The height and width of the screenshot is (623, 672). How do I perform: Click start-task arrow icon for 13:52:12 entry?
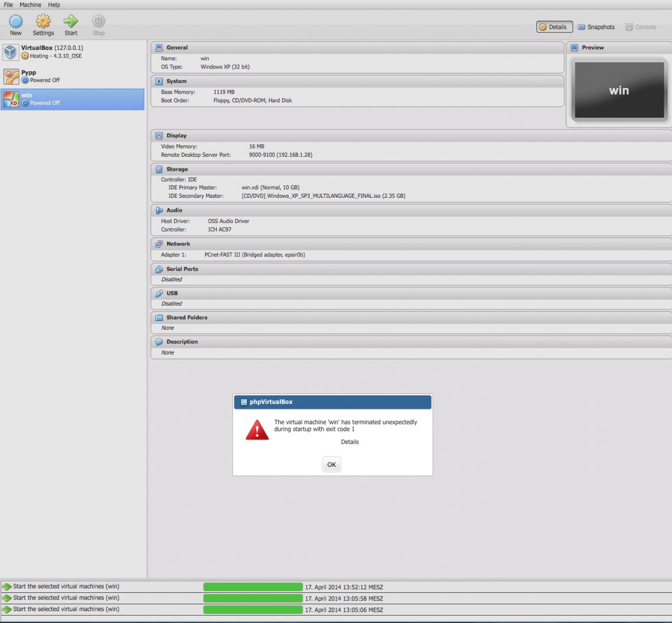pos(6,587)
